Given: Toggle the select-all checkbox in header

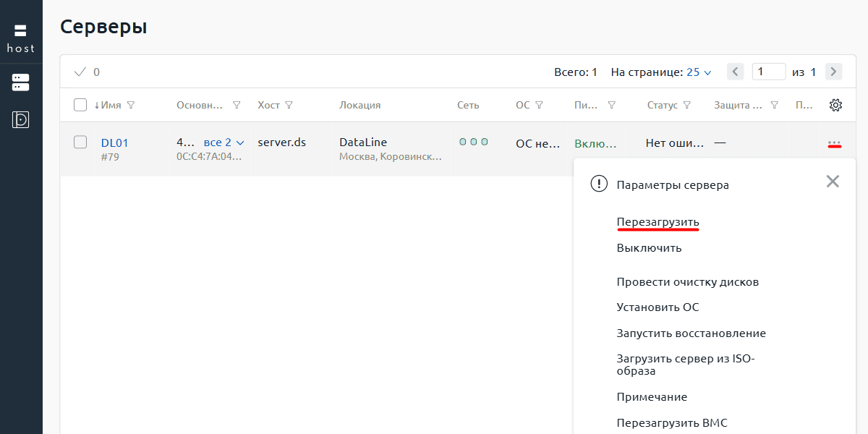Looking at the screenshot, I should point(80,105).
